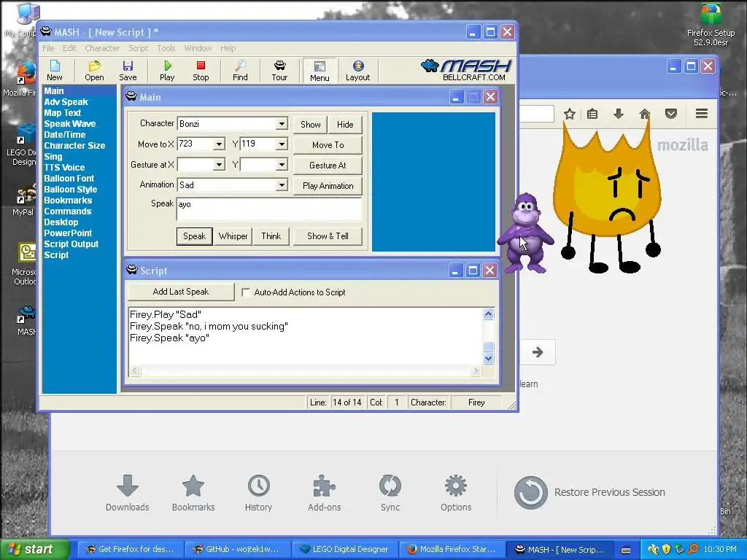Open Sync on Firefox start page
This screenshot has width=747, height=560.
(390, 493)
